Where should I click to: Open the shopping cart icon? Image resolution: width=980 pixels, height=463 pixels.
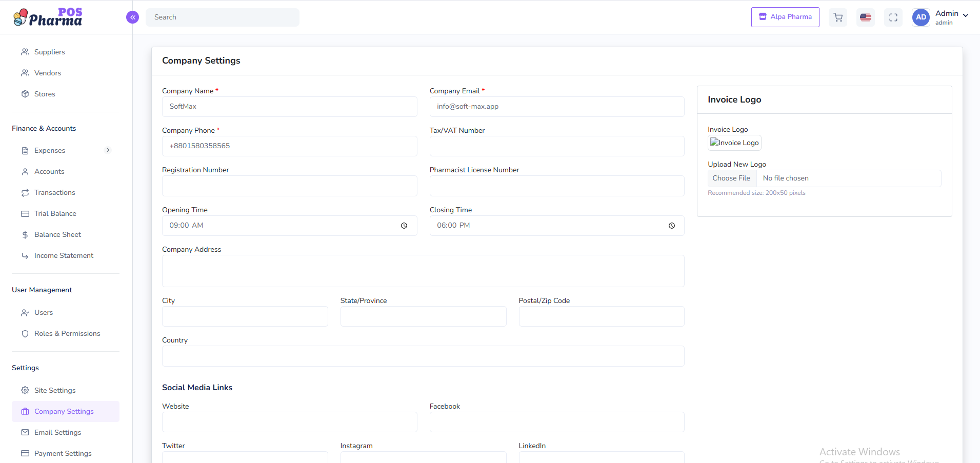tap(838, 17)
